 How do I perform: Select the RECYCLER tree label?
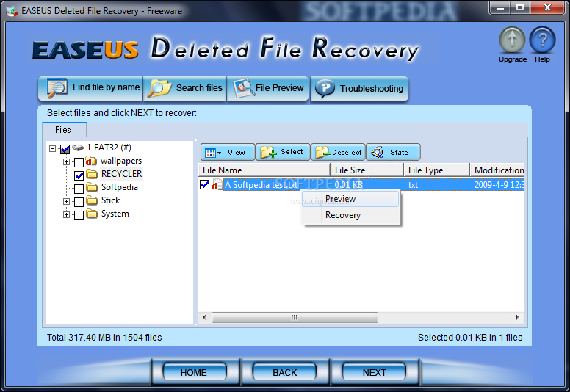(121, 174)
